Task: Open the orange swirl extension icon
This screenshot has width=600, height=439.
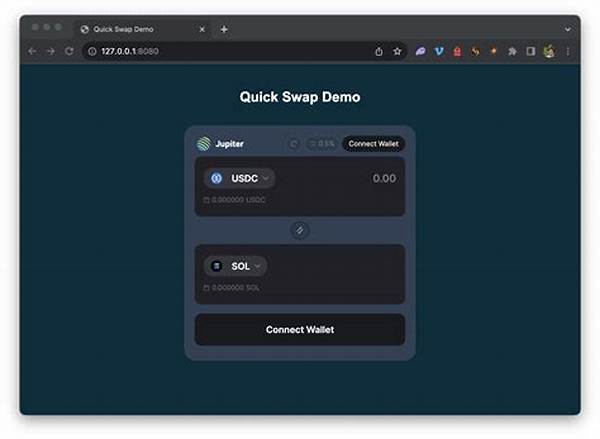Action: click(x=475, y=51)
